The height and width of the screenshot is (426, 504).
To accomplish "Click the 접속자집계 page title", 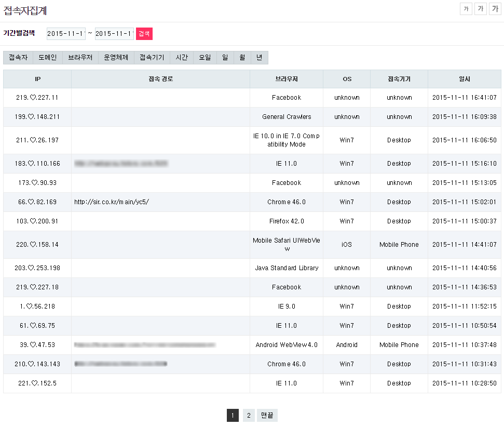I will [x=25, y=10].
